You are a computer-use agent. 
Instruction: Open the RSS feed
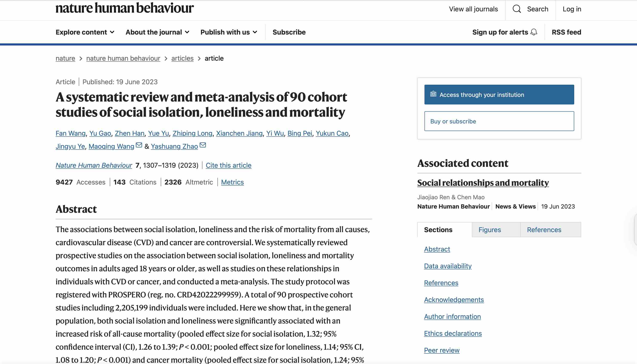[566, 32]
